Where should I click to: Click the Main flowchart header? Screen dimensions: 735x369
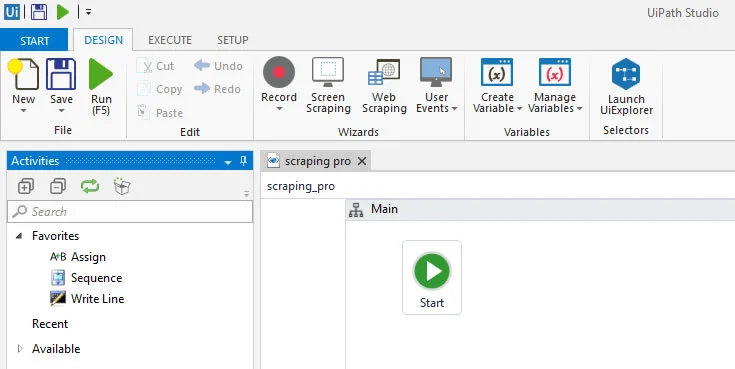pos(540,209)
